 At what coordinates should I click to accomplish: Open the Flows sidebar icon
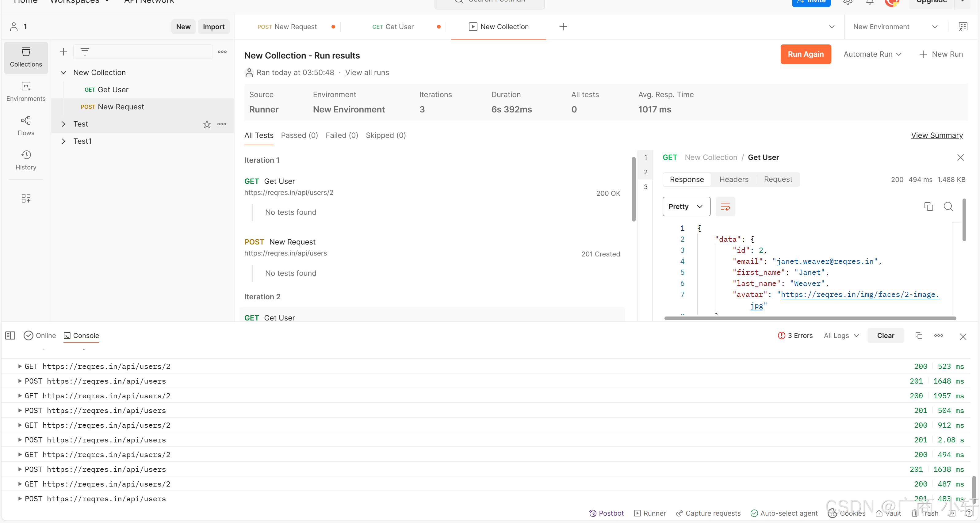[x=26, y=126]
